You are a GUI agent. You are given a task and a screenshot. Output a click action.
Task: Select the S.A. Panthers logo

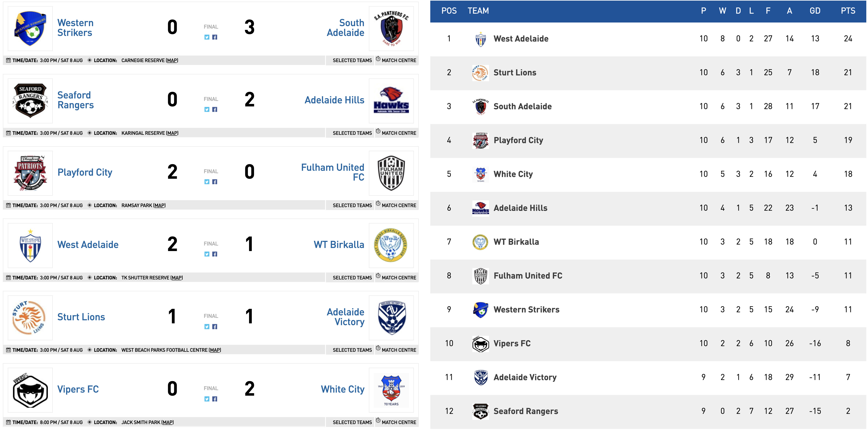click(392, 29)
